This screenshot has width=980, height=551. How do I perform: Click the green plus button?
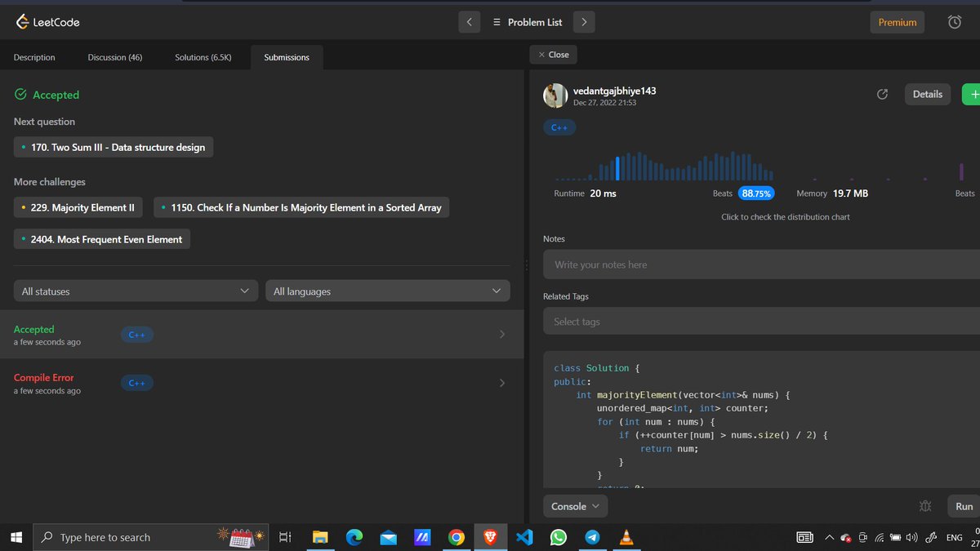click(971, 94)
